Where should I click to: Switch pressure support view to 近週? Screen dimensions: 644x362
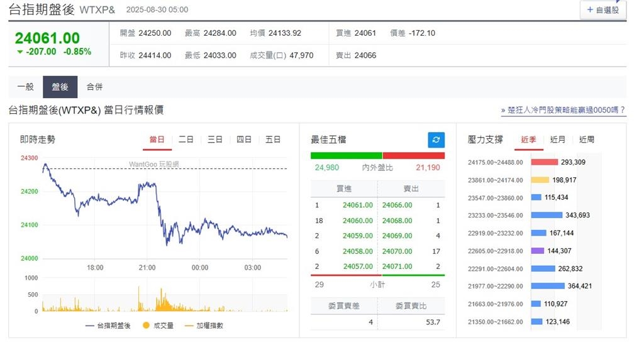pyautogui.click(x=586, y=140)
